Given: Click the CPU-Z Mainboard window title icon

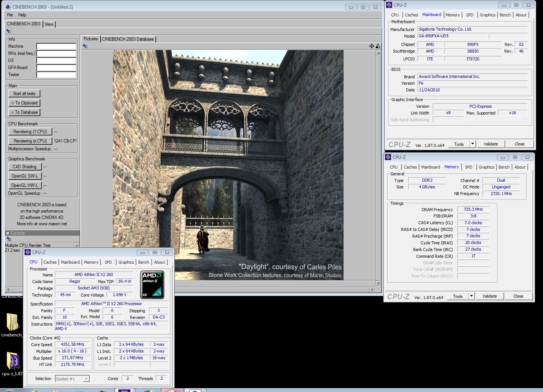Looking at the screenshot, I should 389,5.
